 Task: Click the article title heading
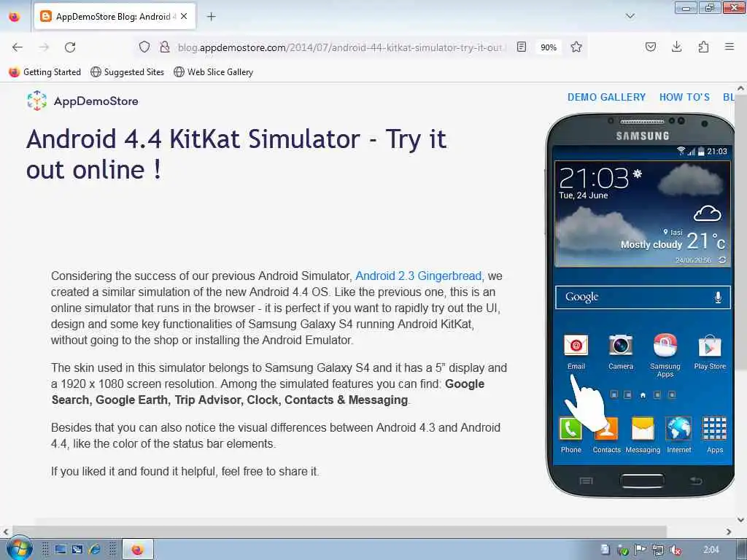(236, 154)
